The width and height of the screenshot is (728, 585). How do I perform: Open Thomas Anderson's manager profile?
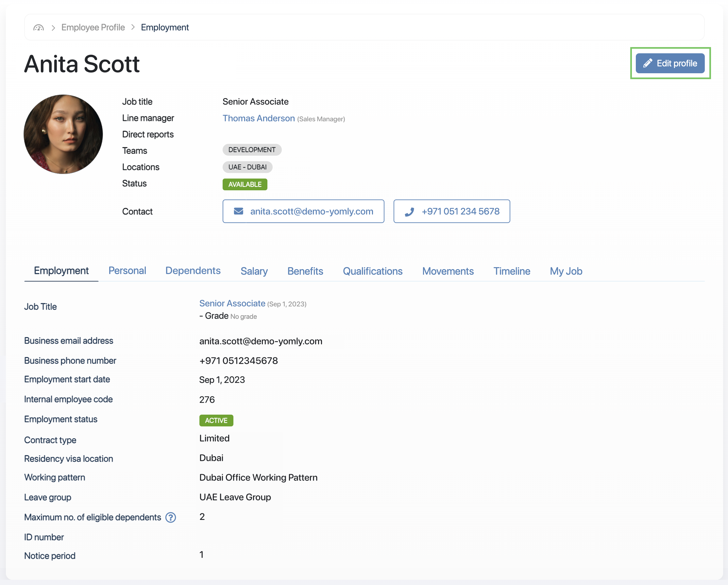pos(259,118)
